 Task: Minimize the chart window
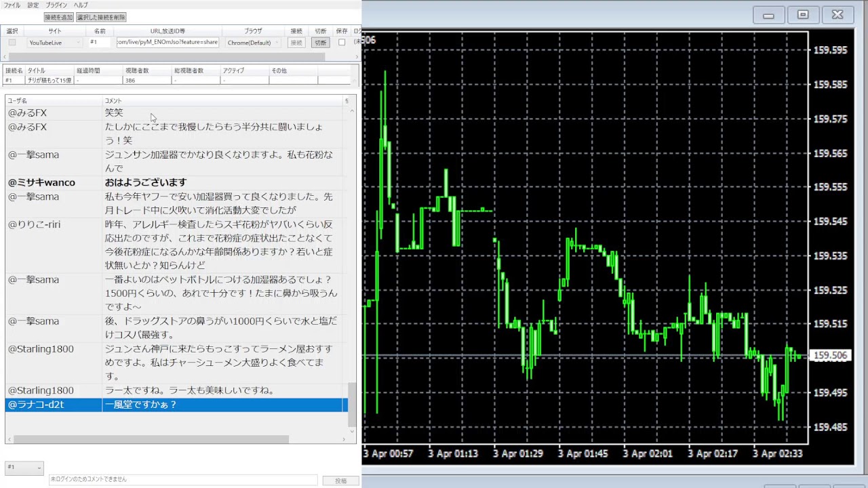point(768,15)
